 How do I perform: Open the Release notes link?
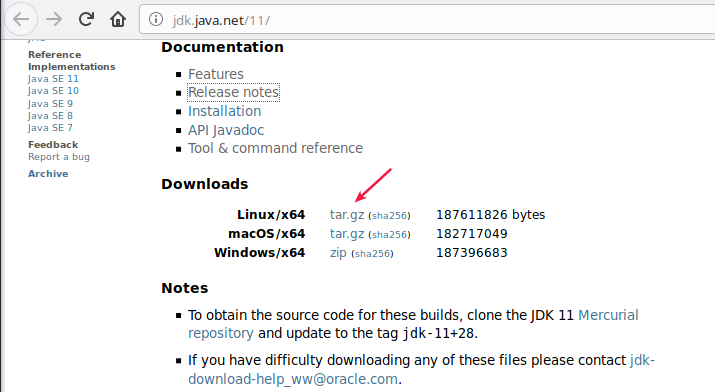233,92
